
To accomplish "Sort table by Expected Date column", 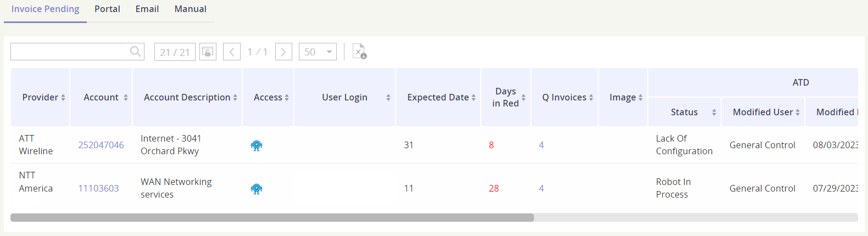I will (x=474, y=98).
